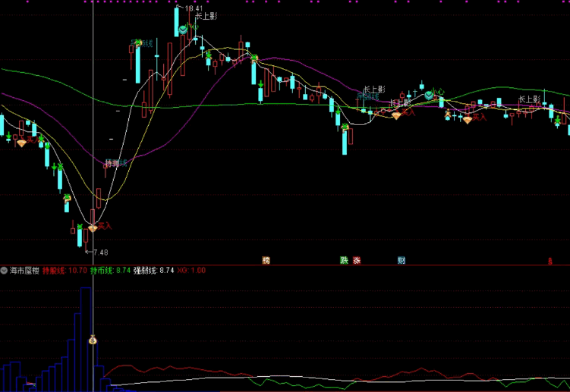Click the 强弱线 value label
This screenshot has height=392, width=570.
153,270
